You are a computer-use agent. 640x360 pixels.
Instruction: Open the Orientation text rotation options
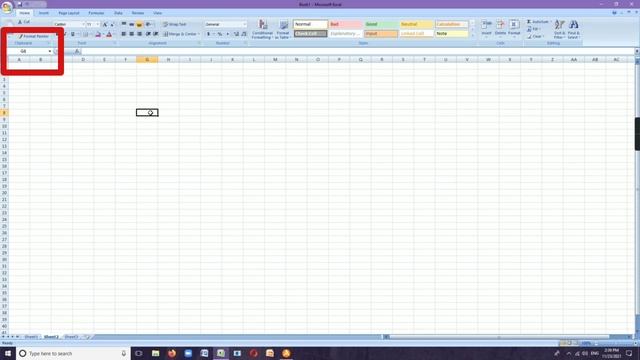pyautogui.click(x=149, y=24)
